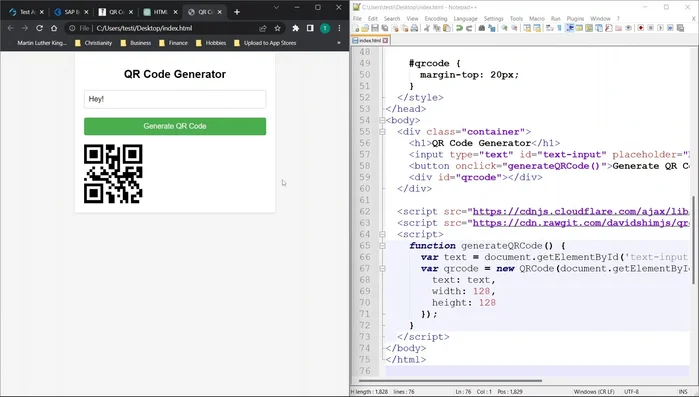The image size is (699, 397).
Task: Open the Macro menu in Notepad++
Action: [537, 19]
